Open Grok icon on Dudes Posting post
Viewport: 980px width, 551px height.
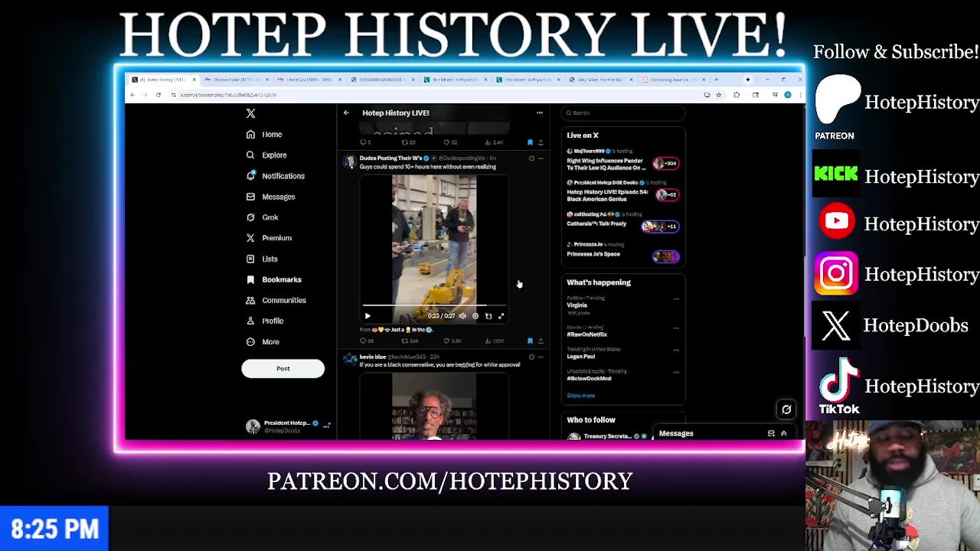531,158
